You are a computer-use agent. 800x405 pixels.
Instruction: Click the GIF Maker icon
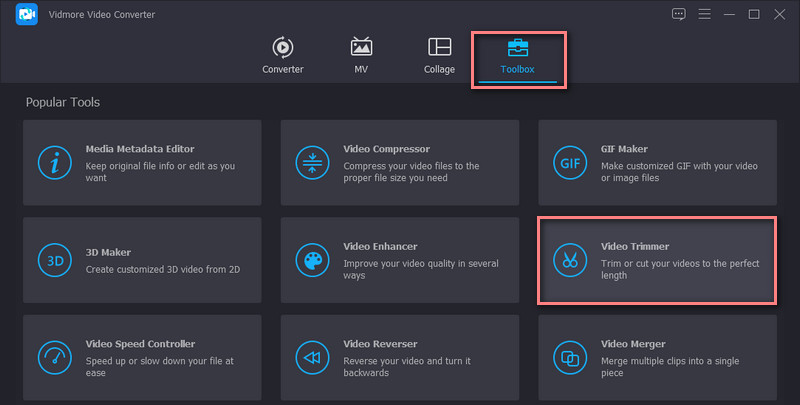(570, 162)
